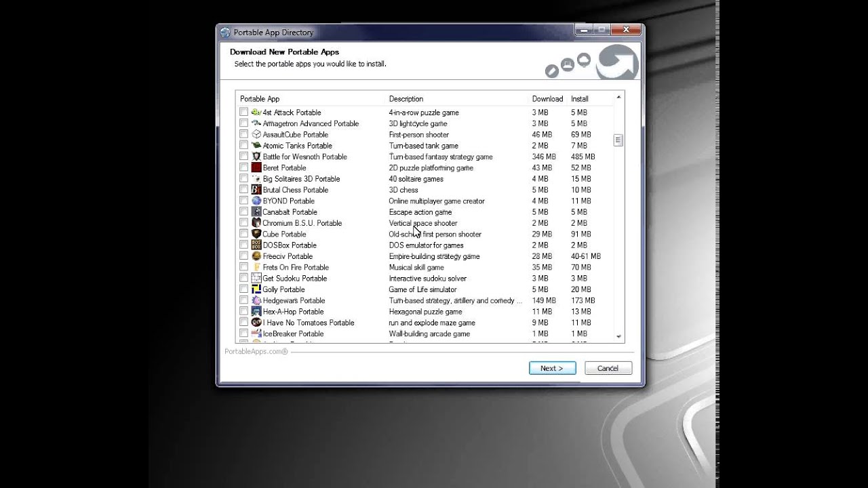The image size is (868, 488).
Task: Tick the IceBreaker Portable checkbox
Action: pos(243,333)
